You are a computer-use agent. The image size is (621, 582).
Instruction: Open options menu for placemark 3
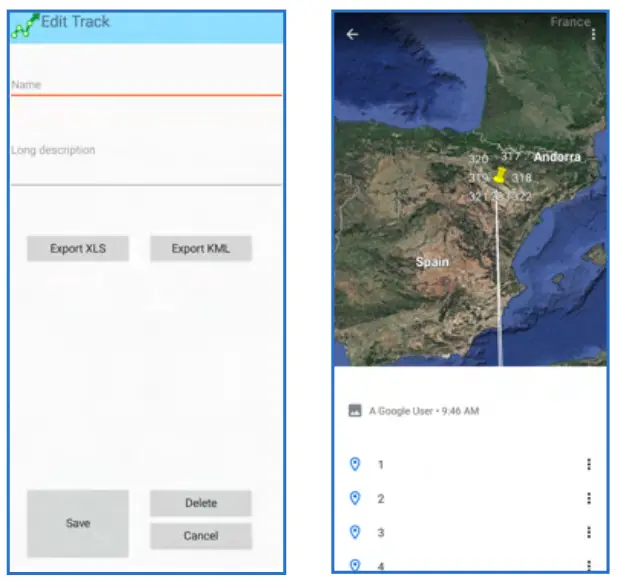tap(589, 532)
